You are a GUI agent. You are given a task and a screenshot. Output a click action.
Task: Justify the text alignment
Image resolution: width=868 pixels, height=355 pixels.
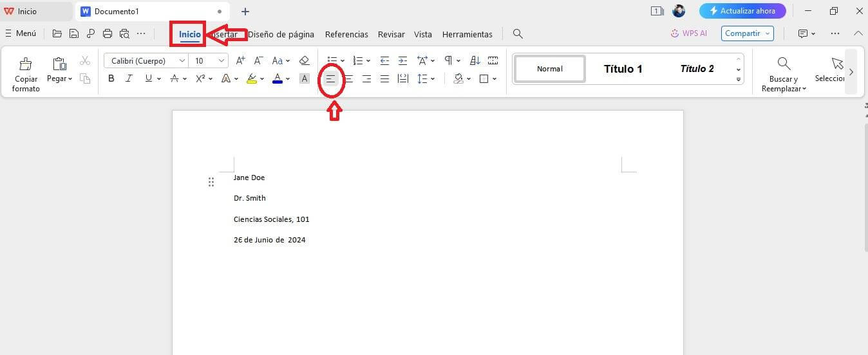[384, 78]
